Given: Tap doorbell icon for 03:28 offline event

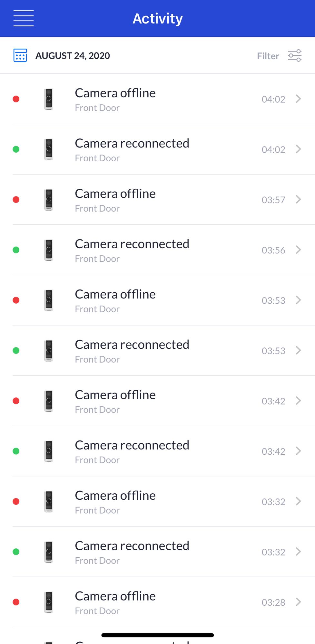Looking at the screenshot, I should [49, 602].
